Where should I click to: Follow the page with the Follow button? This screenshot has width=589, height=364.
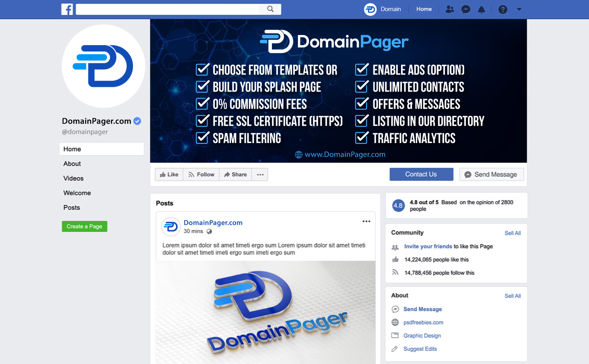coord(201,175)
